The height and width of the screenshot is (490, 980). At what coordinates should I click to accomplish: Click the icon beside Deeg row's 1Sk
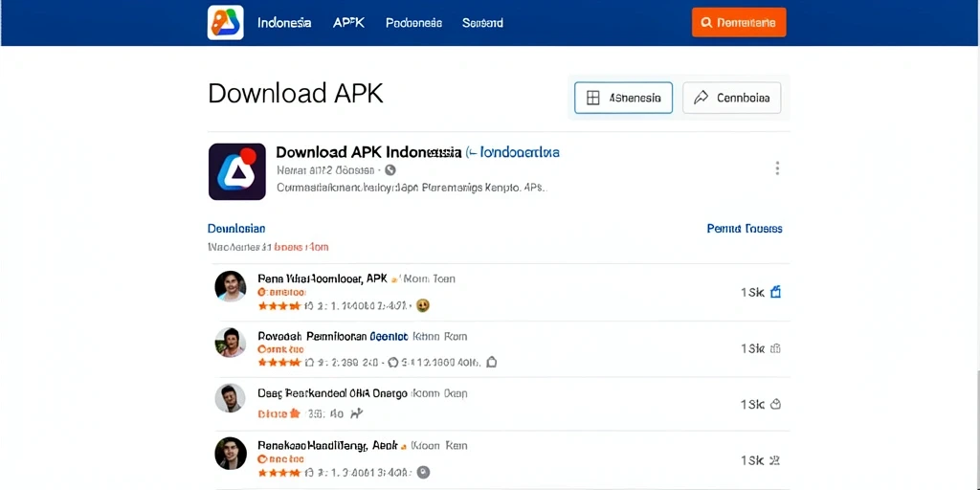pos(775,405)
